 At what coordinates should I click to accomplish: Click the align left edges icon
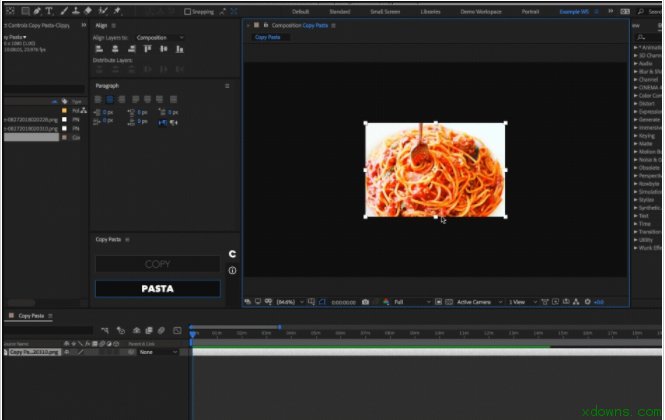click(x=98, y=49)
